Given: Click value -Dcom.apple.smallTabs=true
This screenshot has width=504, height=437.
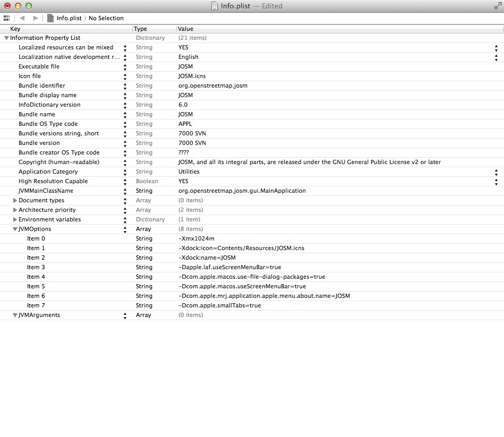Looking at the screenshot, I should point(219,305).
